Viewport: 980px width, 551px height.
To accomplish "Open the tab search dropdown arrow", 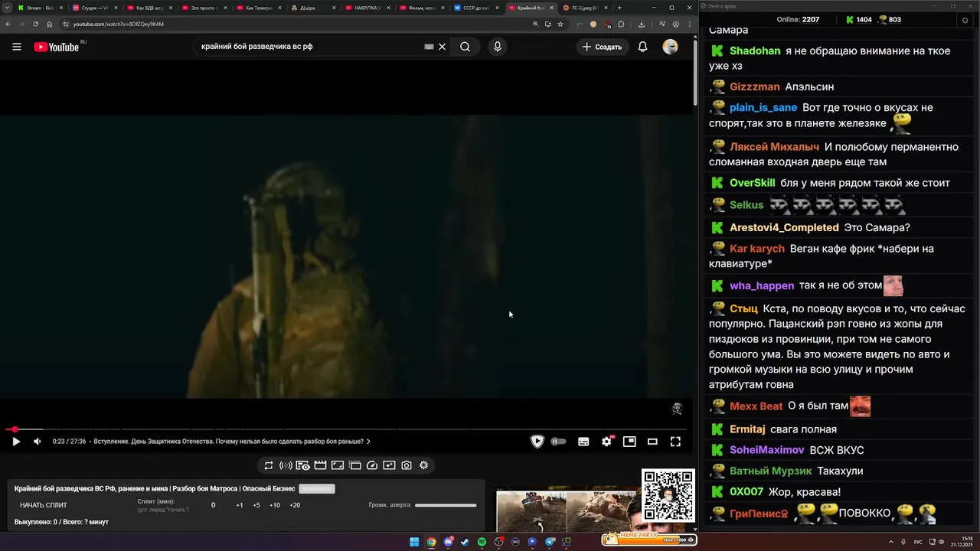I will pyautogui.click(x=7, y=8).
